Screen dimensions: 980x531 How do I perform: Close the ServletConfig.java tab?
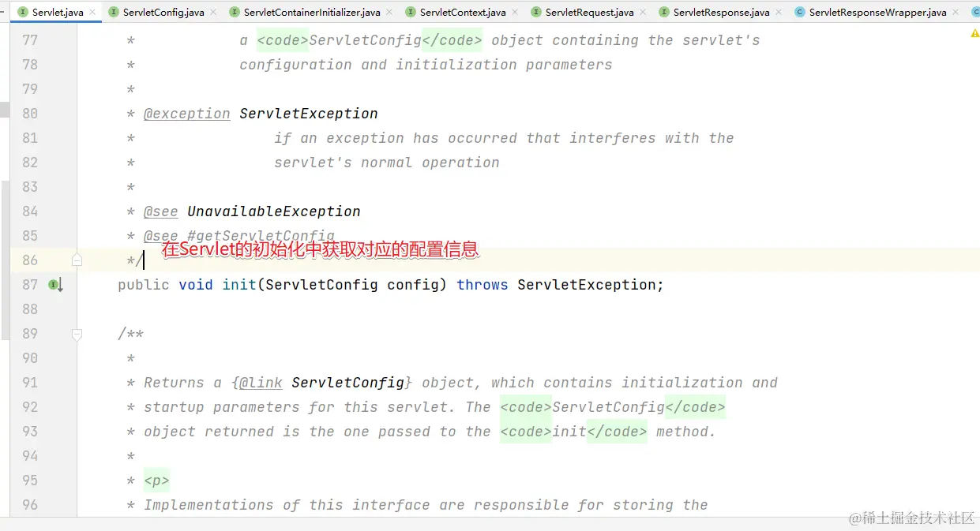tap(214, 13)
